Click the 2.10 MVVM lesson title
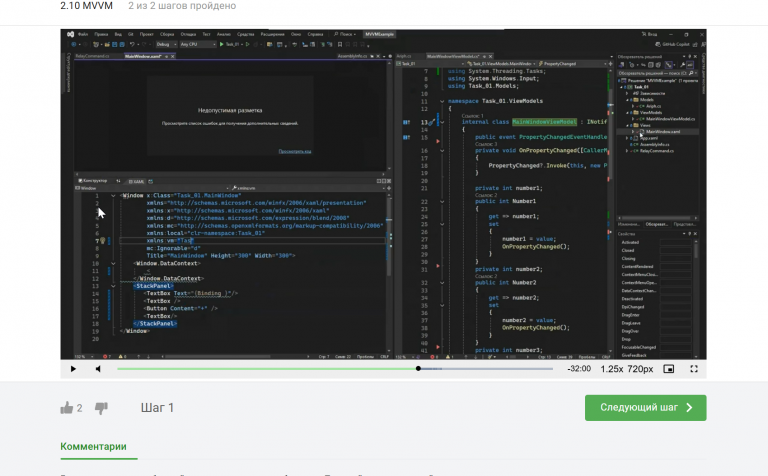The image size is (768, 476). (x=86, y=5)
